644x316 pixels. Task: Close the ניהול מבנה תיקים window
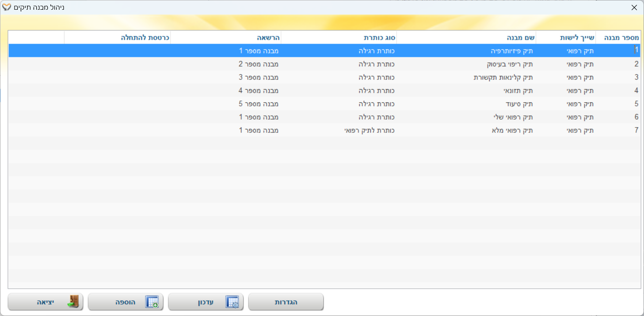[x=634, y=8]
